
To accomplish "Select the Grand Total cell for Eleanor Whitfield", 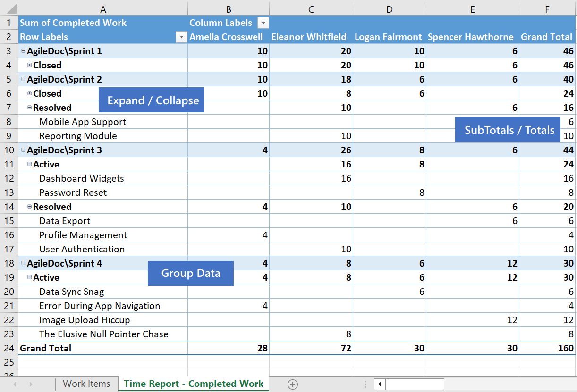I will (x=311, y=348).
